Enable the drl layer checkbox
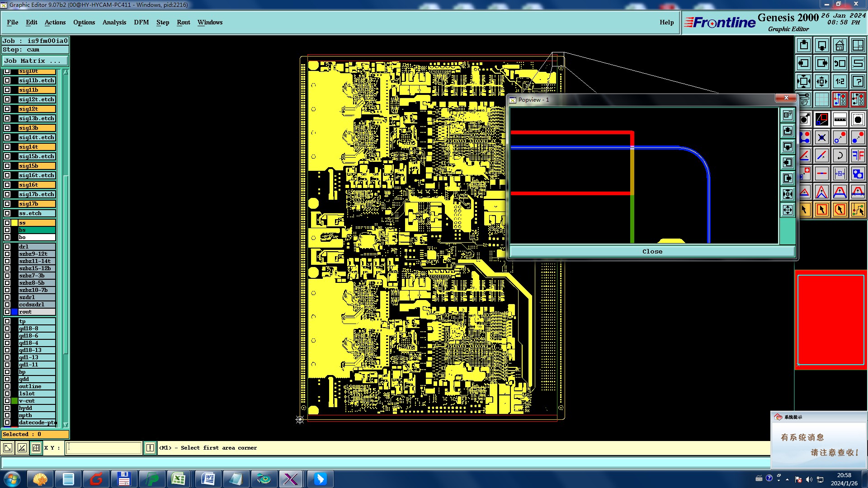Viewport: 868px width, 488px height. tap(7, 247)
